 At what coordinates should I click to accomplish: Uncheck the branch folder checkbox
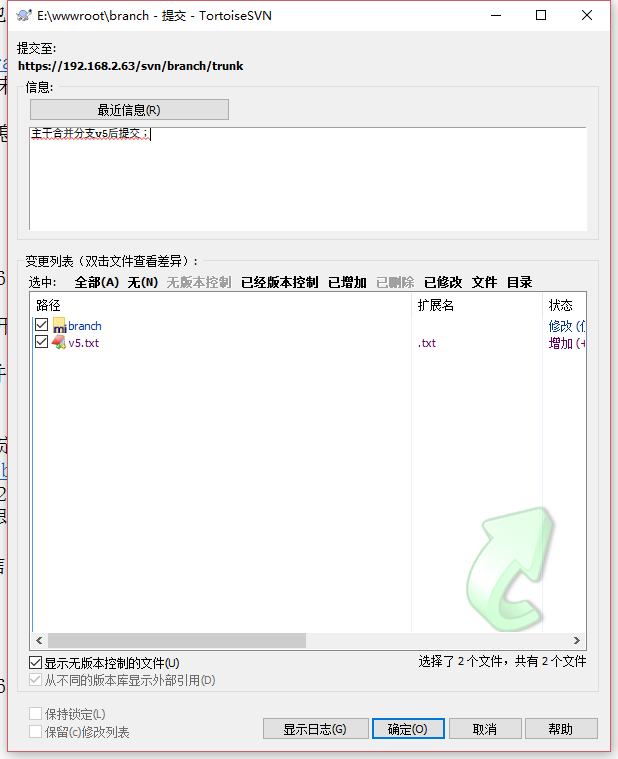tap(42, 325)
